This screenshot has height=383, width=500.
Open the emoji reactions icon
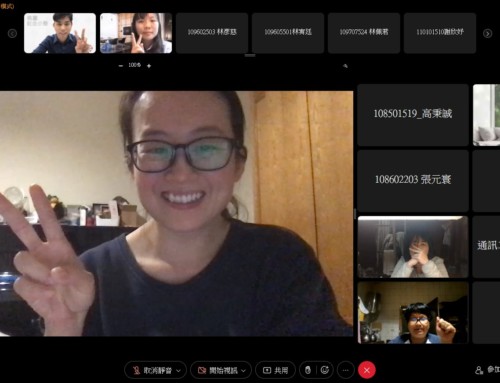click(325, 370)
